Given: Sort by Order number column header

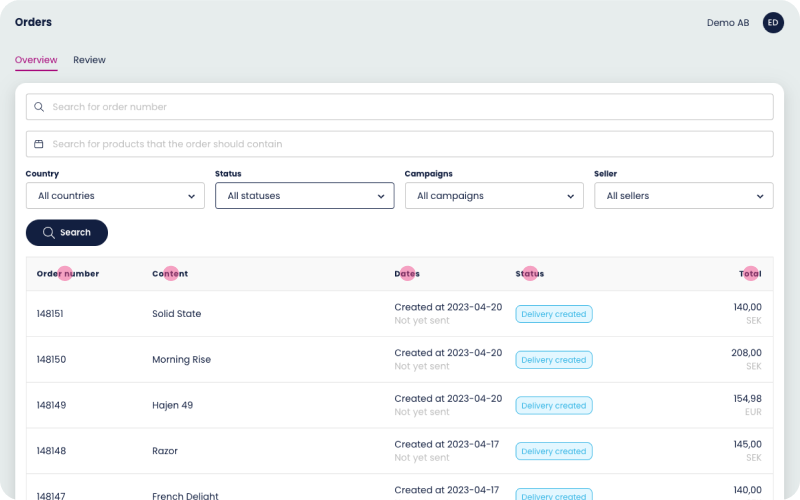Looking at the screenshot, I should coord(67,274).
